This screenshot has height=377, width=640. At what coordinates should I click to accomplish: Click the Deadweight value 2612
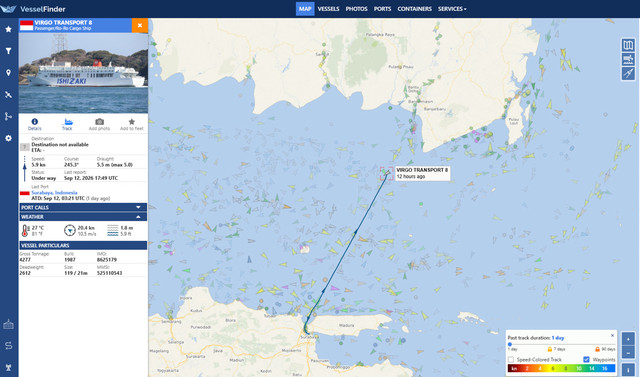click(x=25, y=273)
